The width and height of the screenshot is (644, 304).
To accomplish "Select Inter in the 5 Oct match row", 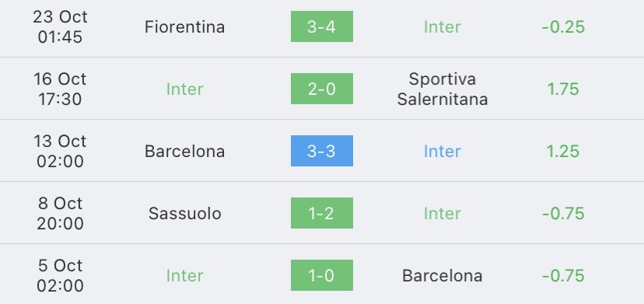I will pos(184,275).
